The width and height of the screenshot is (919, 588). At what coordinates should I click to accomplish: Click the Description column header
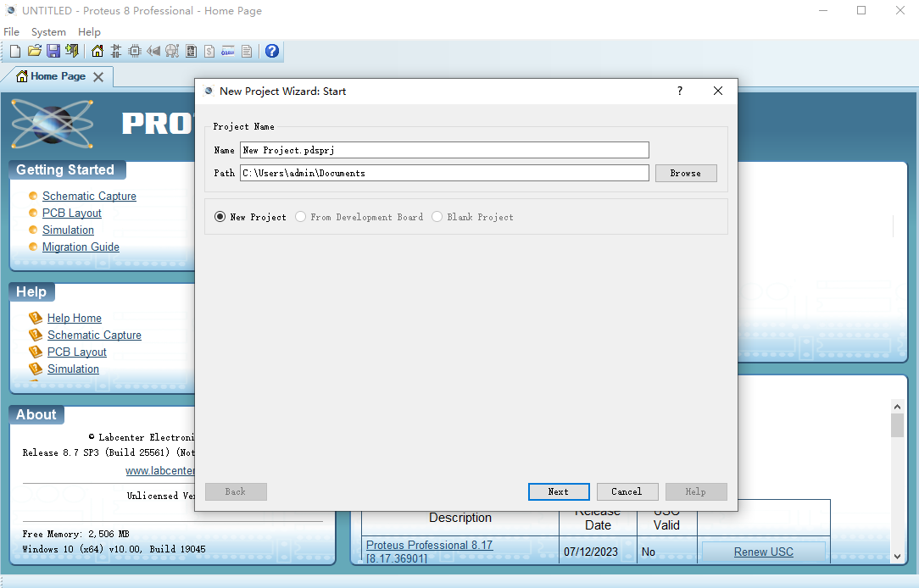(460, 518)
